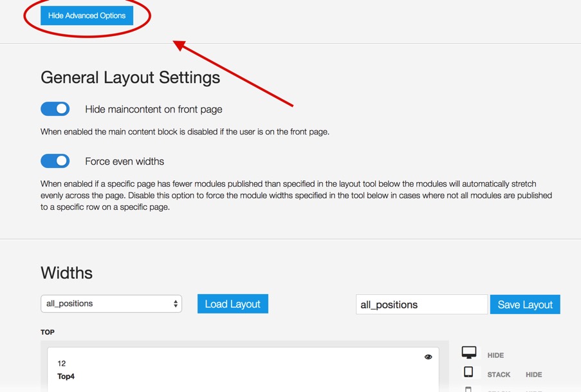Click the TOP row label
This screenshot has height=392, width=581.
[x=48, y=332]
